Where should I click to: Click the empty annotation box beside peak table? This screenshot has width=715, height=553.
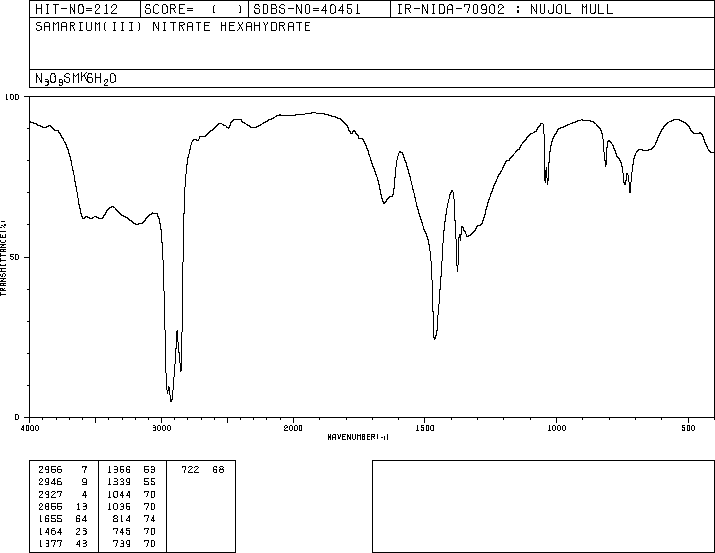pos(543,506)
